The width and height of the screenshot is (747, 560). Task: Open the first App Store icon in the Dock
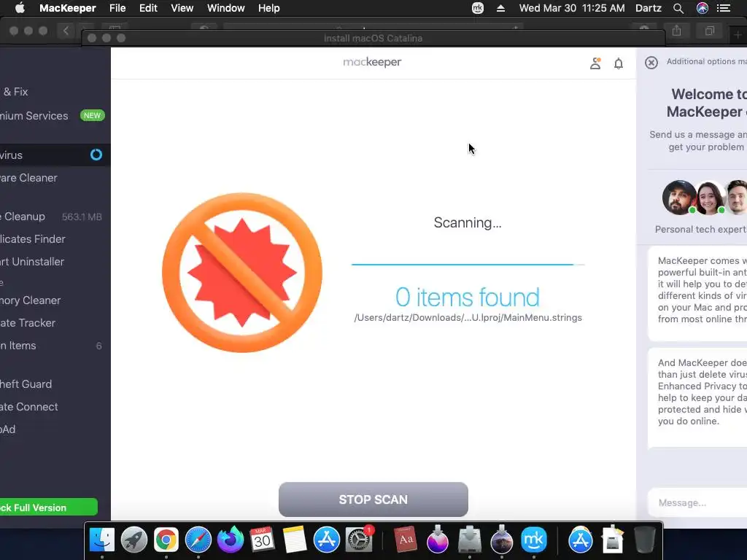click(x=326, y=540)
